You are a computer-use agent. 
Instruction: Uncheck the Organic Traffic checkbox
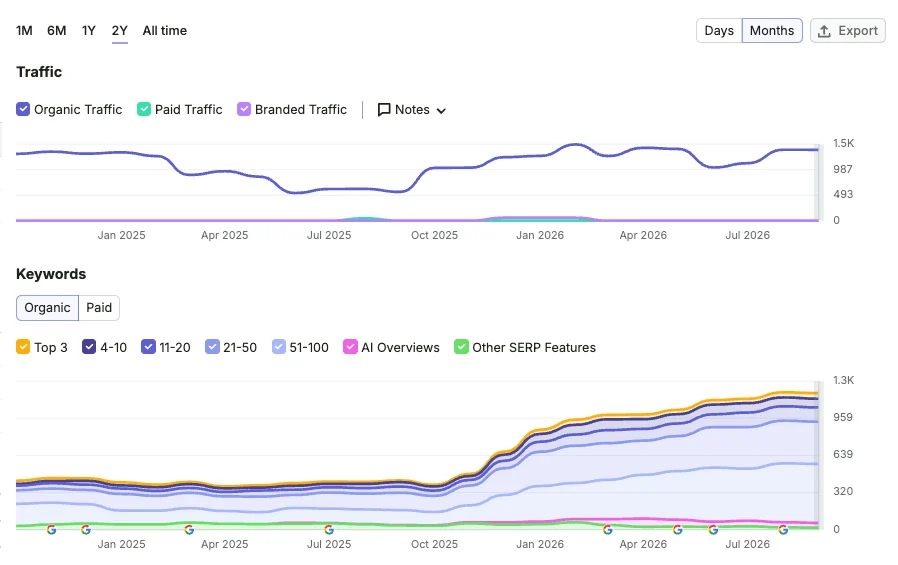pos(23,109)
